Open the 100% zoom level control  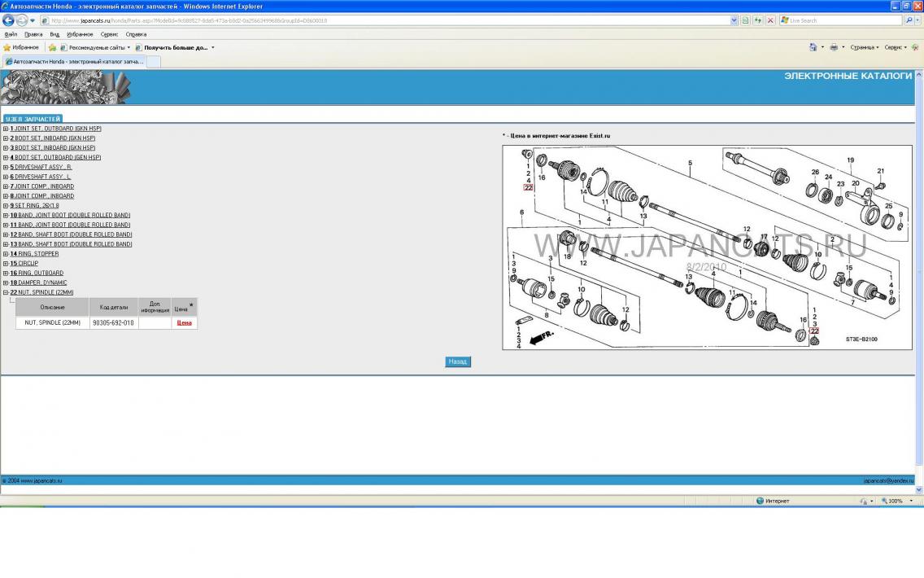pos(897,501)
